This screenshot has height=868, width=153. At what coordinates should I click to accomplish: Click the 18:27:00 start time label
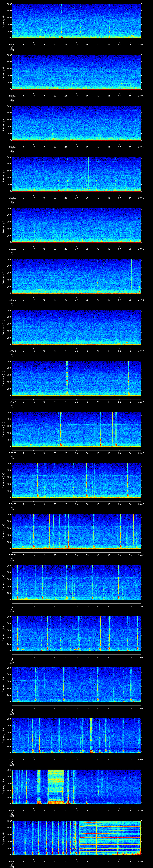(12, 147)
